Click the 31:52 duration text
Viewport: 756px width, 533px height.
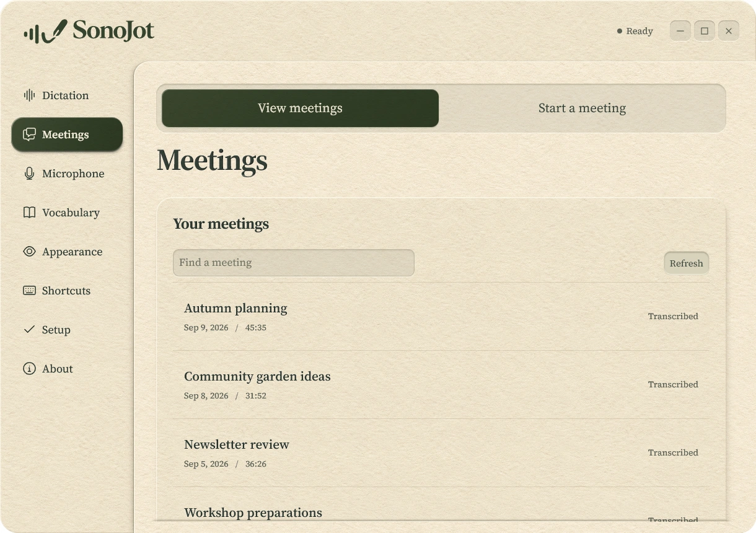tap(255, 396)
